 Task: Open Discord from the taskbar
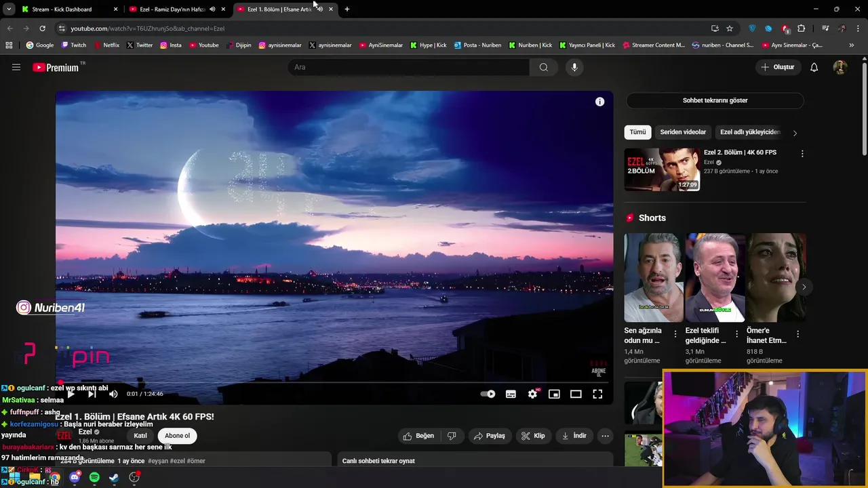[75, 478]
